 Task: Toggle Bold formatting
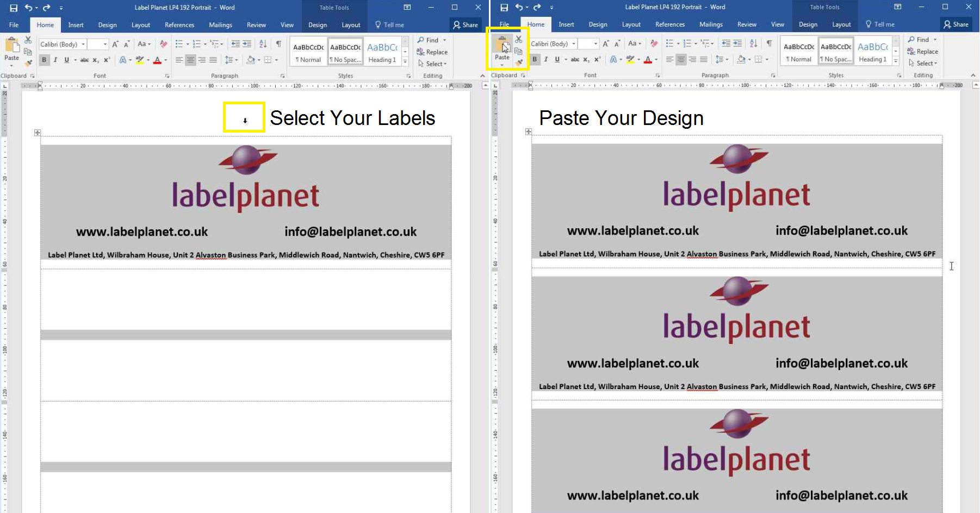click(x=44, y=60)
